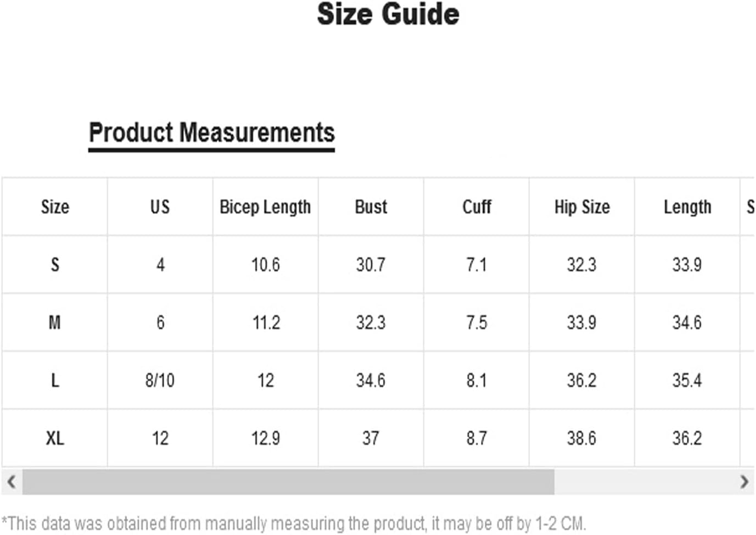This screenshot has height=535, width=756.
Task: Select the Size column header
Action: click(55, 207)
